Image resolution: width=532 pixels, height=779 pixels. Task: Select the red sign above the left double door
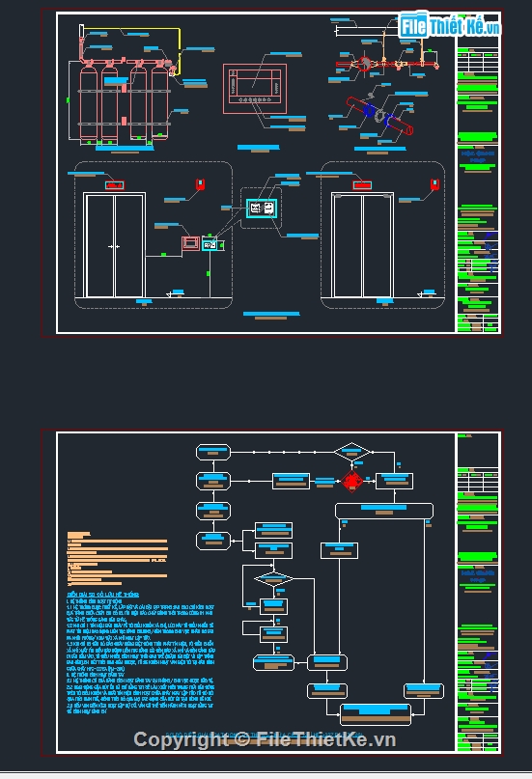pos(115,185)
